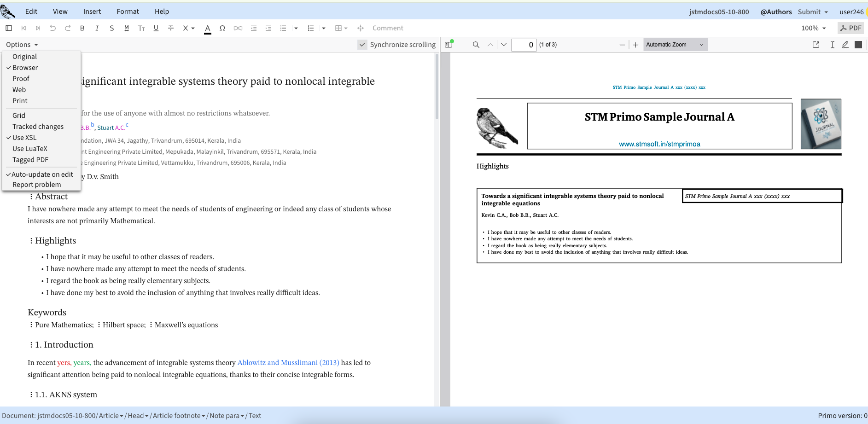The image size is (868, 424).
Task: Expand the 100% zoom level dropdown
Action: pos(814,28)
